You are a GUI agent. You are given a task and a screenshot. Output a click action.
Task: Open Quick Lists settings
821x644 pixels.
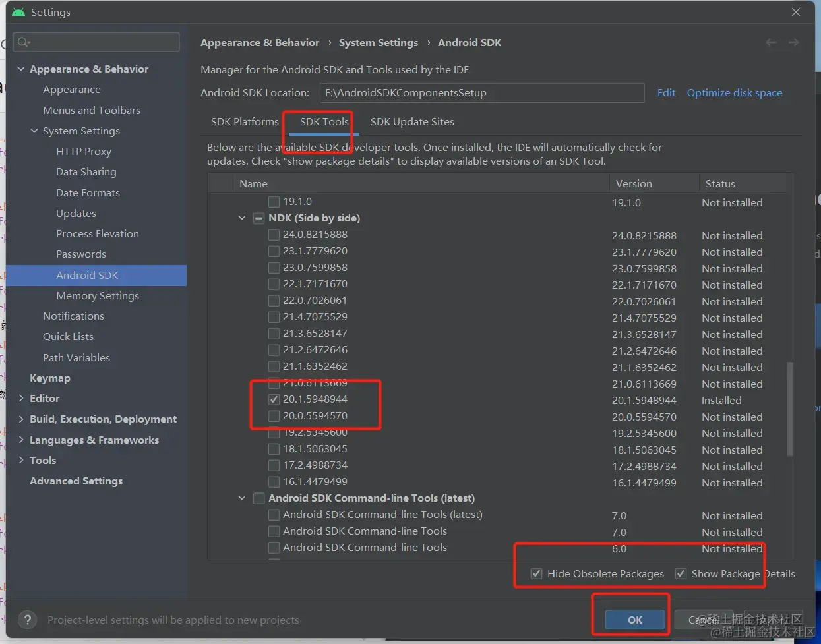tap(68, 336)
